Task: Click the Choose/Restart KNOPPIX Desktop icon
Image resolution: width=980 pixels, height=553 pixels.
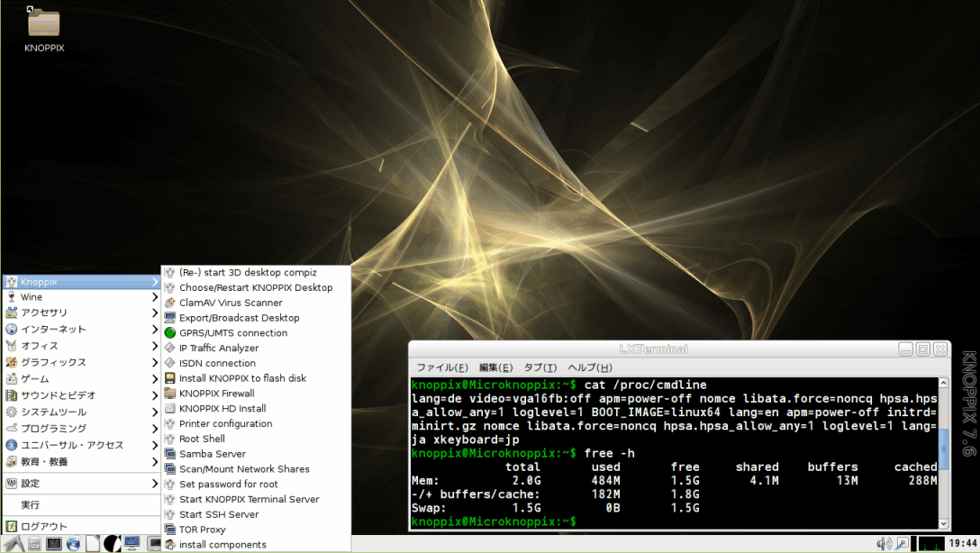Action: point(169,287)
